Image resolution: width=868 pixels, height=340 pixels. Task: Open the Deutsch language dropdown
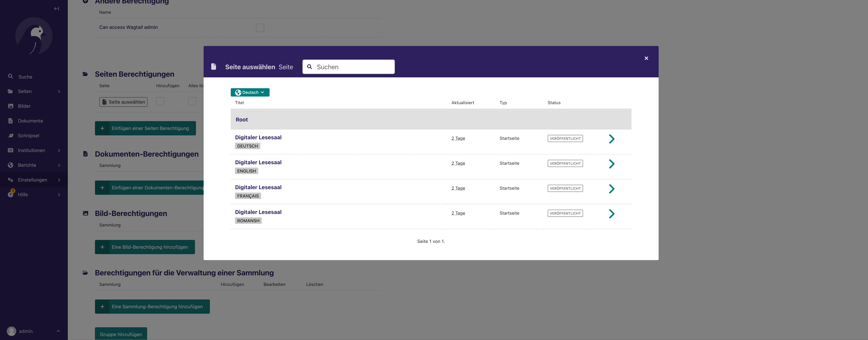[x=250, y=92]
